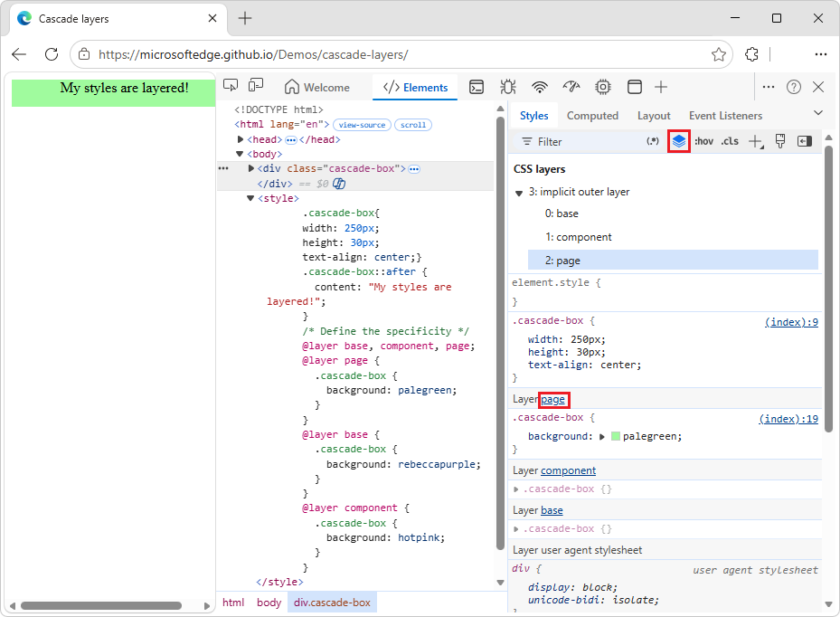The width and height of the screenshot is (840, 617).
Task: Click the Layer page link
Action: (552, 399)
